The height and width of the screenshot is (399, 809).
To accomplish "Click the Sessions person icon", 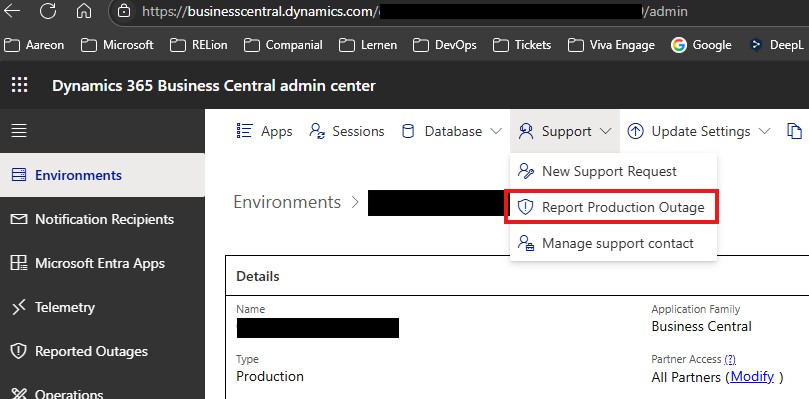I will coord(317,131).
